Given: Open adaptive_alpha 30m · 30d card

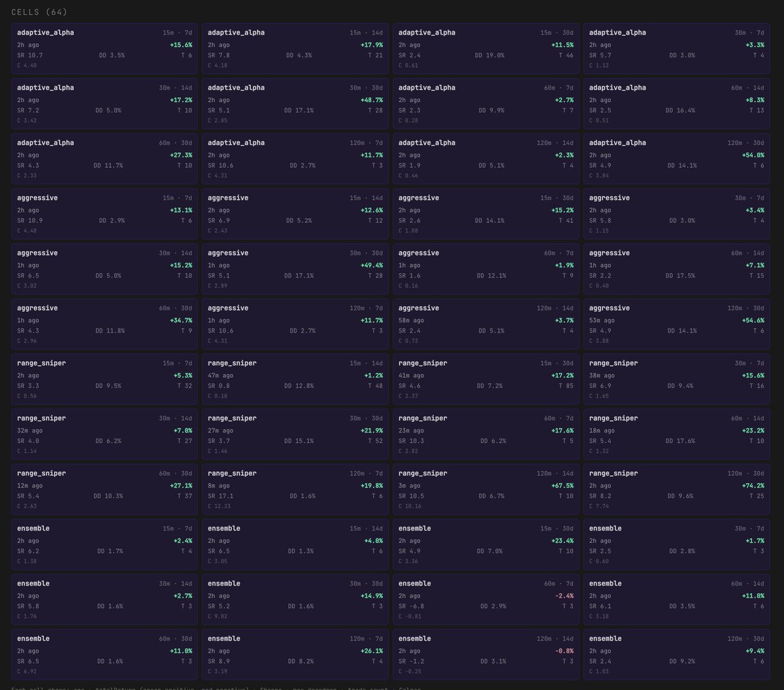Looking at the screenshot, I should click(x=295, y=104).
